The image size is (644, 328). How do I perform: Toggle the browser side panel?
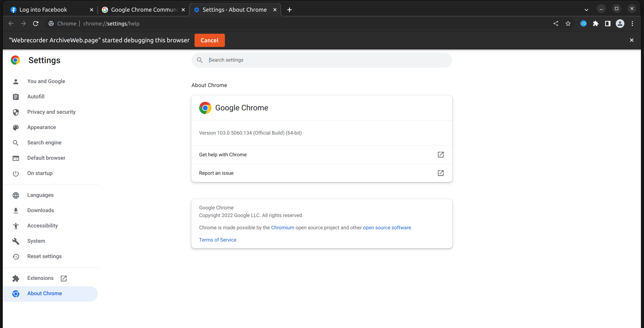[607, 24]
